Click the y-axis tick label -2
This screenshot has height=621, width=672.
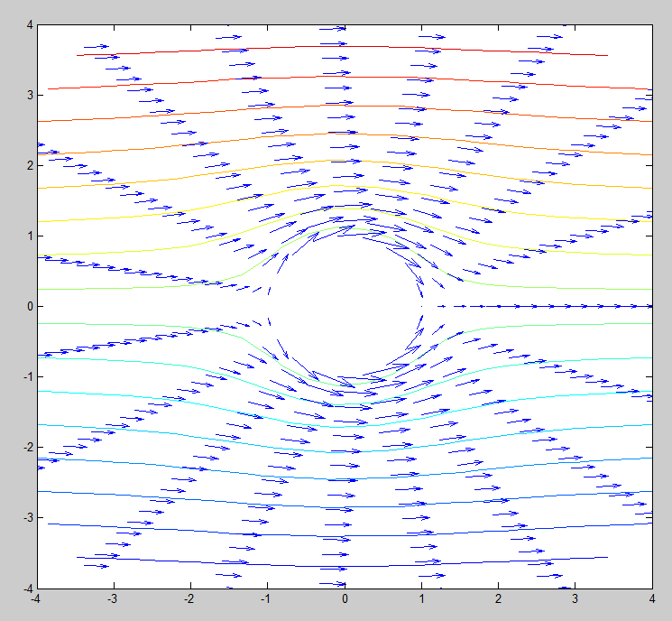[26, 448]
